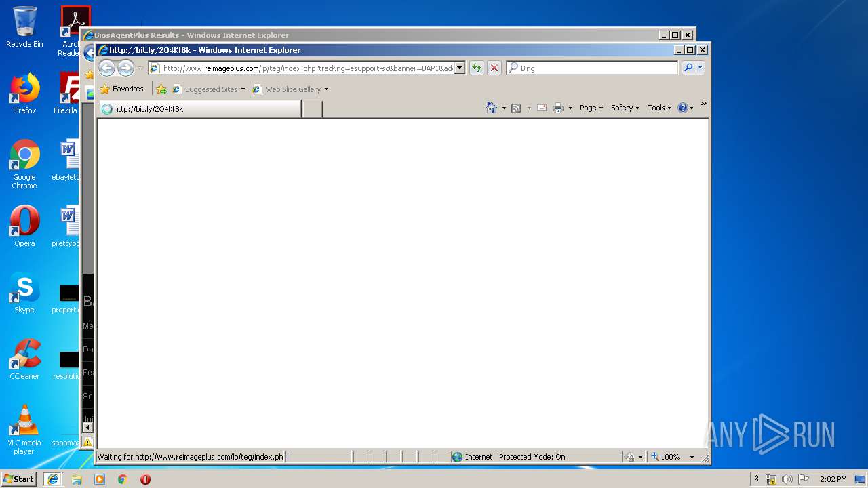Expand the Web Slice Gallery dropdown arrow

[326, 89]
